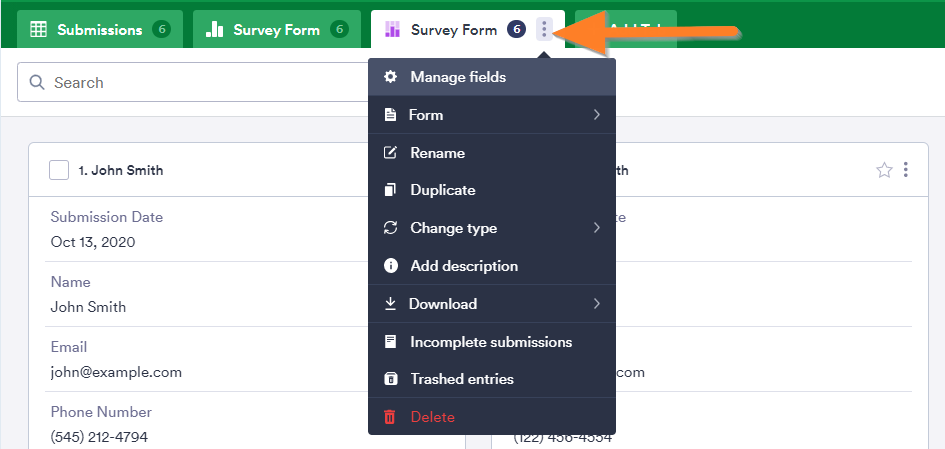Click john@example.com email address

click(116, 372)
